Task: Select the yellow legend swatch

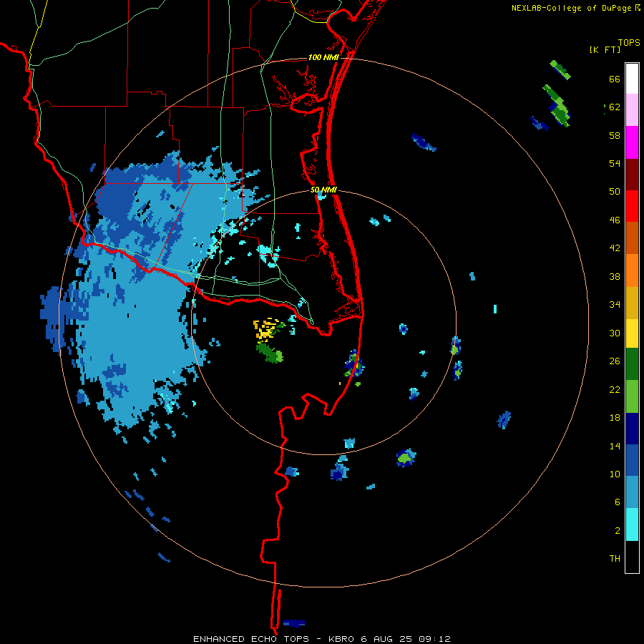Action: click(x=632, y=333)
